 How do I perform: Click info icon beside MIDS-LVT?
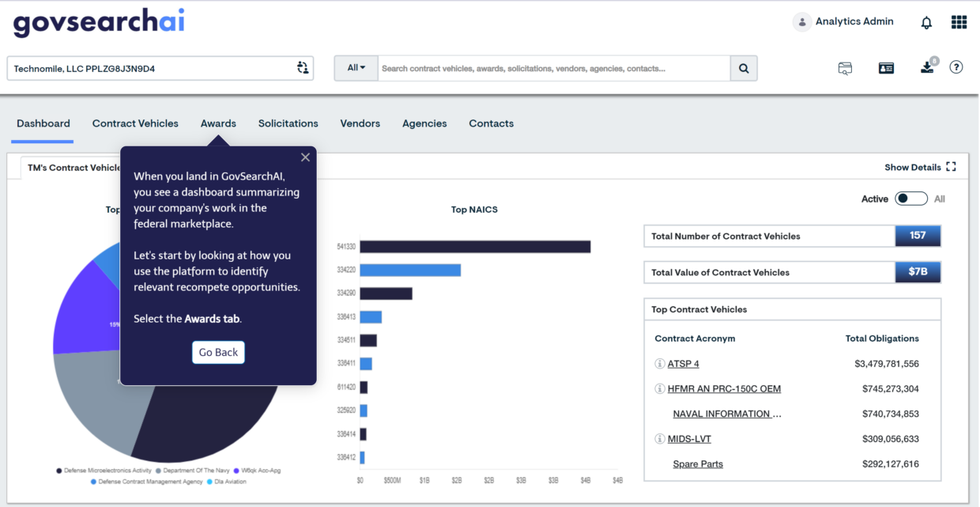point(660,439)
